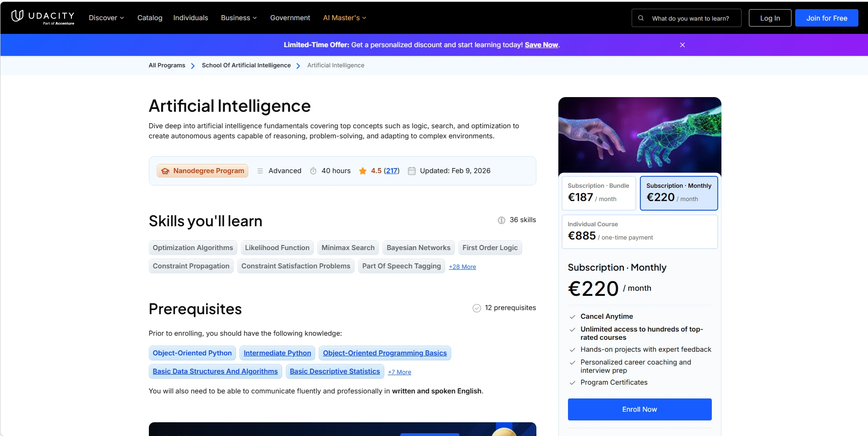Click the Udacity logo
Screen dimensions: 868x436
coord(44,17)
